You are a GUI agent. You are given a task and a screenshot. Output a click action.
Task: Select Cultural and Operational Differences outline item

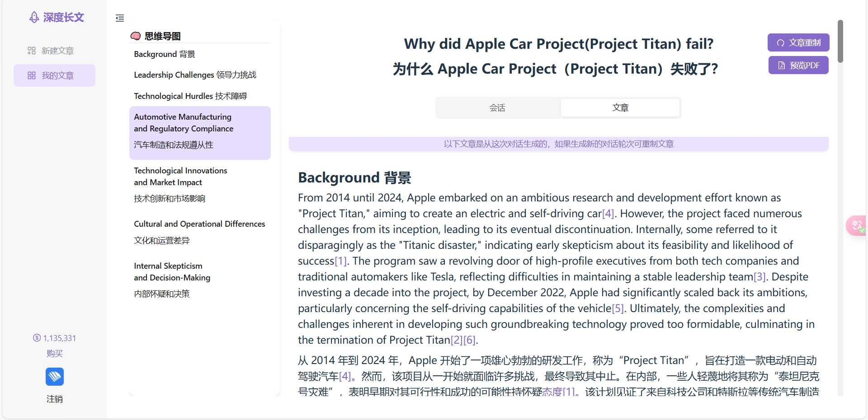coord(200,232)
